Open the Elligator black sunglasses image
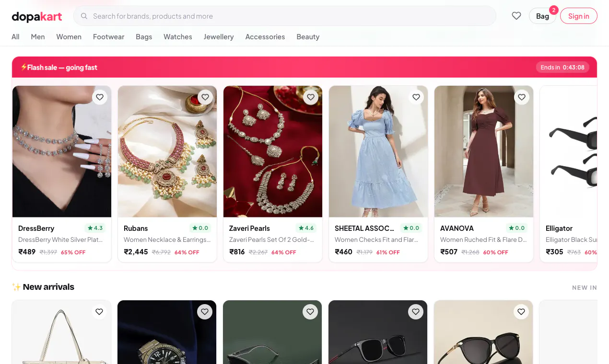609x364 pixels. 569,151
